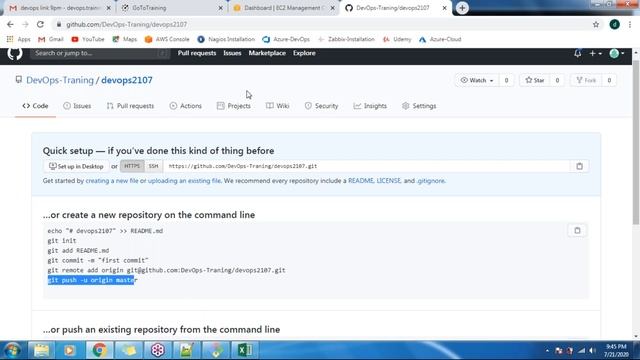The image size is (640, 360).
Task: Open File Explorer from the taskbar
Action: (41, 350)
